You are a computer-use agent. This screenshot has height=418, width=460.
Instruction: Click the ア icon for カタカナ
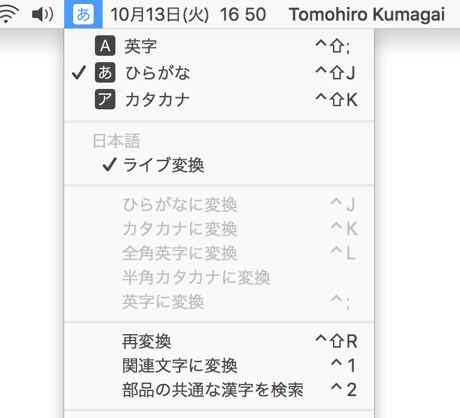tap(105, 99)
